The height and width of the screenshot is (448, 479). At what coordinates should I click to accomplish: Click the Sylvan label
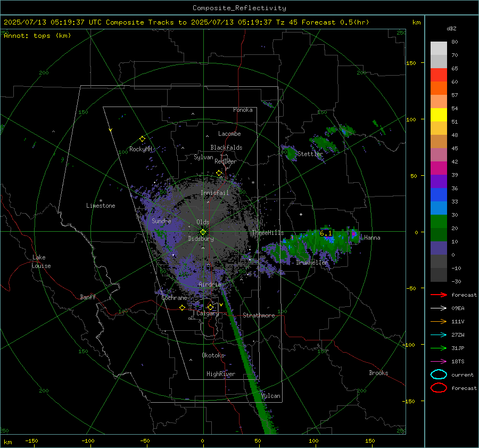203,157
